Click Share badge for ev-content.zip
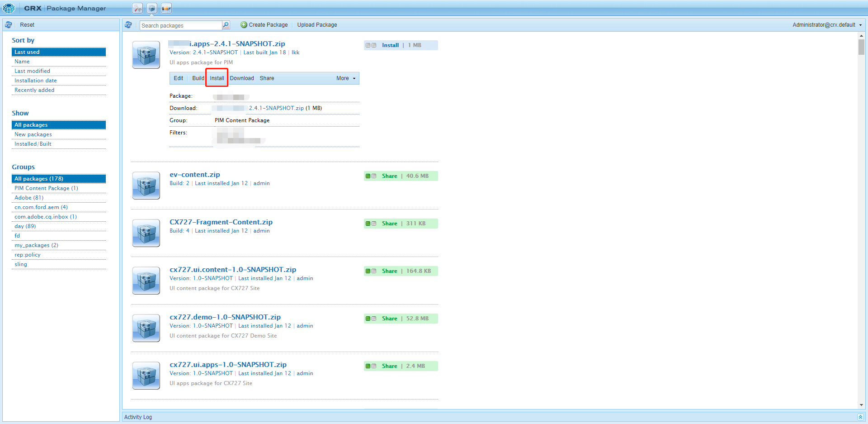 click(389, 176)
